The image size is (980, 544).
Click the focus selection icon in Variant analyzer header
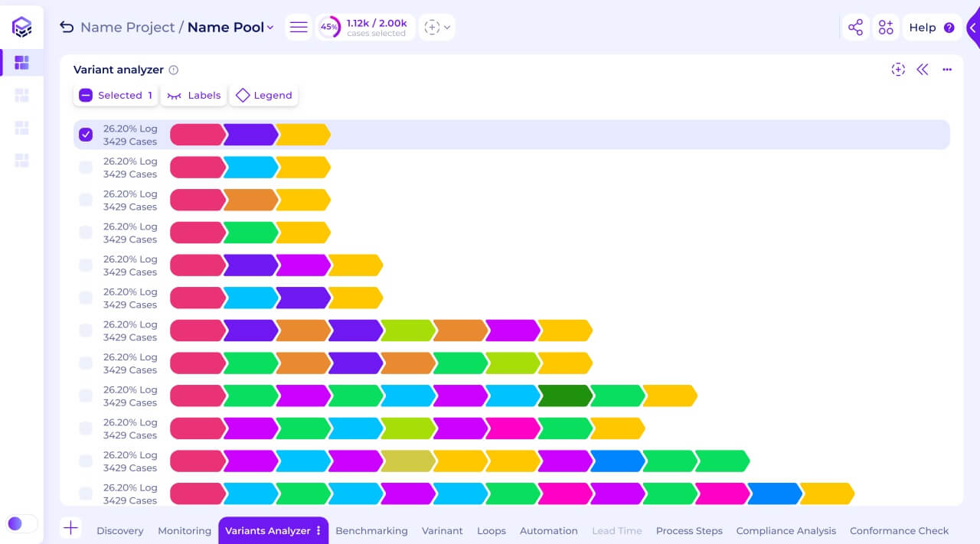tap(898, 70)
